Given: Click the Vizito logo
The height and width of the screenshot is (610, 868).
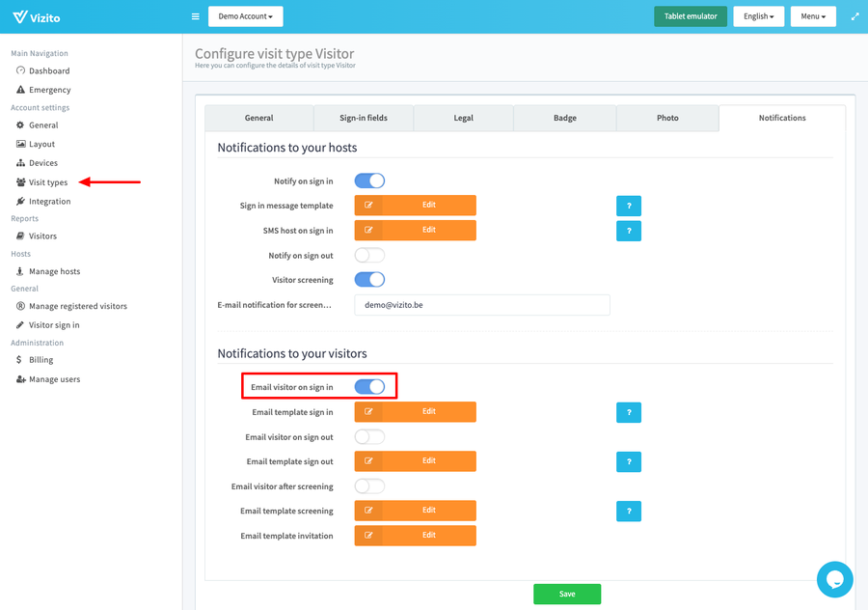Looking at the screenshot, I should [39, 16].
